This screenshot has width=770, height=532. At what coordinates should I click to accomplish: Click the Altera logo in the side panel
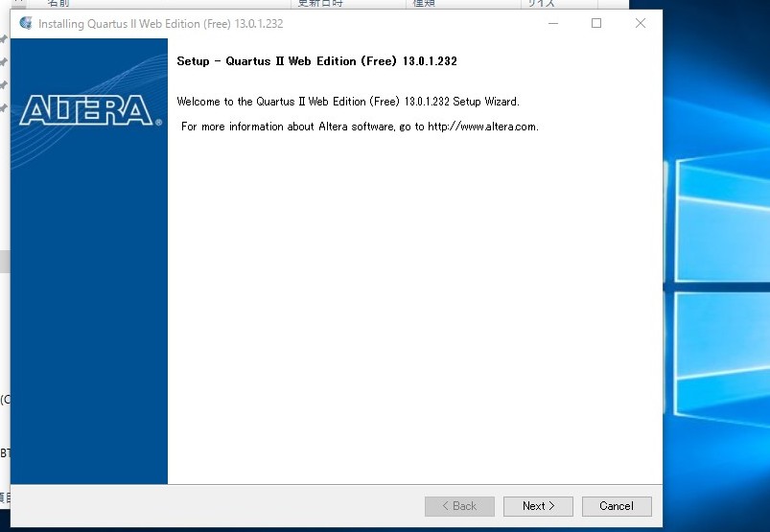[x=90, y=110]
